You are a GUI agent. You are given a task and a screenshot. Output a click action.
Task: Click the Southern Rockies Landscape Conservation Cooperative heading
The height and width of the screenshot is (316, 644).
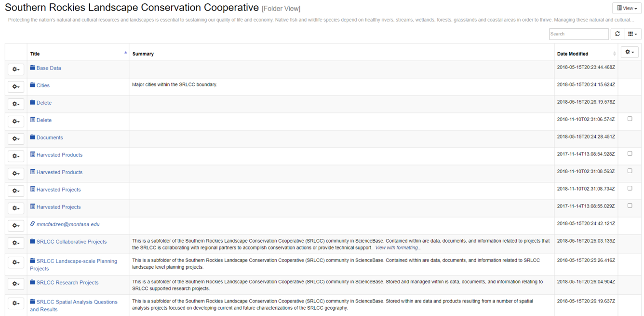132,8
